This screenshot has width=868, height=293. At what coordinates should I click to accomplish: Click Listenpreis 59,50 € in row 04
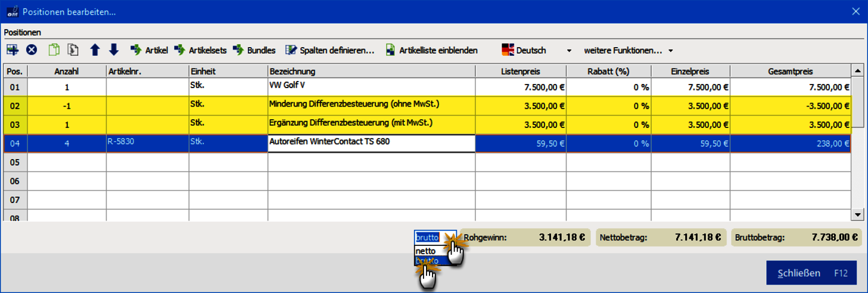pyautogui.click(x=521, y=144)
